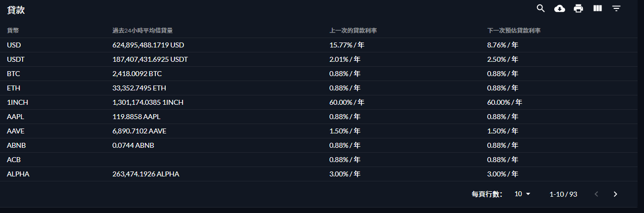The image size is (644, 213).
Task: Click the BTC row
Action: click(319, 74)
